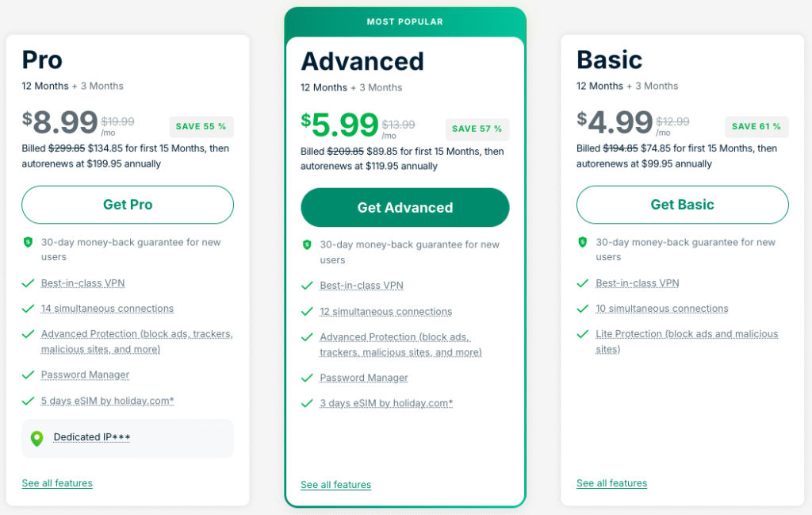The width and height of the screenshot is (812, 515).
Task: Click the shield icon in the Pro plan
Action: click(28, 242)
